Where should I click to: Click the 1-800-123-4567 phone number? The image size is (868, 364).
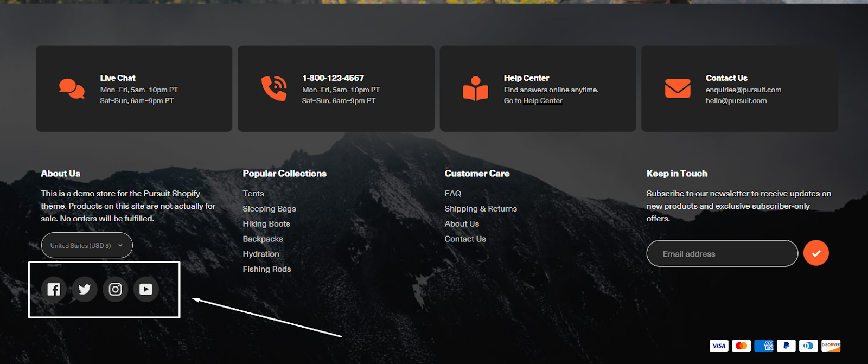tap(333, 78)
